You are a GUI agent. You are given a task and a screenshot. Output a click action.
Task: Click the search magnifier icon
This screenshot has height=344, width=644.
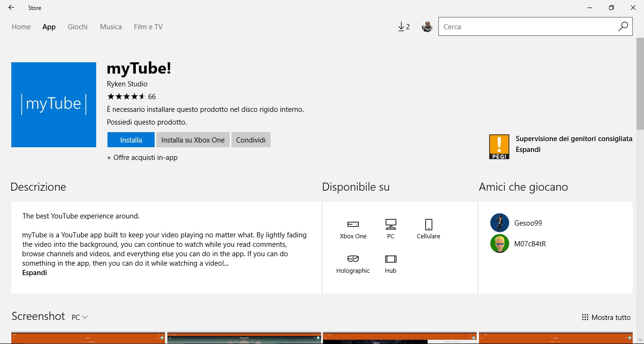pos(623,26)
